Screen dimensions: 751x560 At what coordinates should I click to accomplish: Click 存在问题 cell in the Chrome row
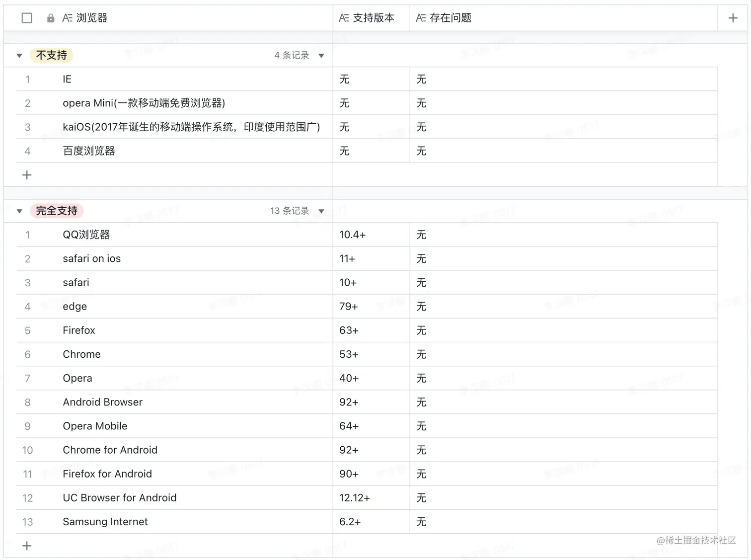tap(564, 354)
